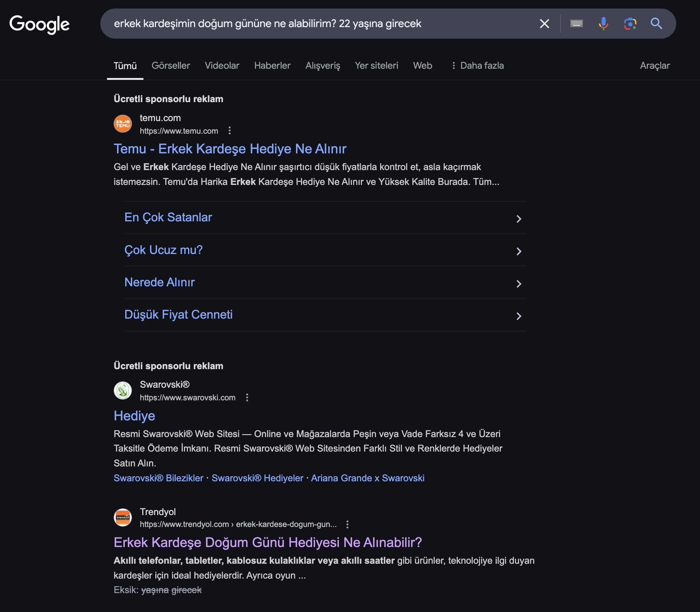Click the Trendyol site name
This screenshot has width=700, height=612.
coord(158,512)
